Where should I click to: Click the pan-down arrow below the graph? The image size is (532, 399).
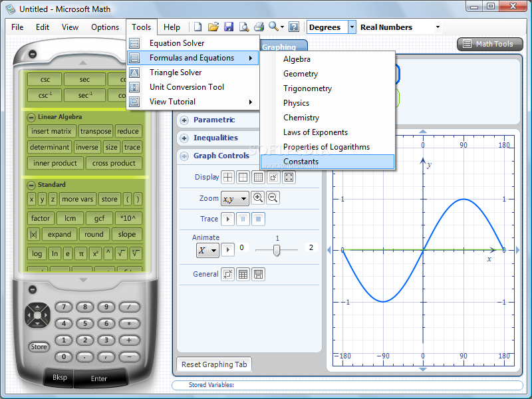423,369
